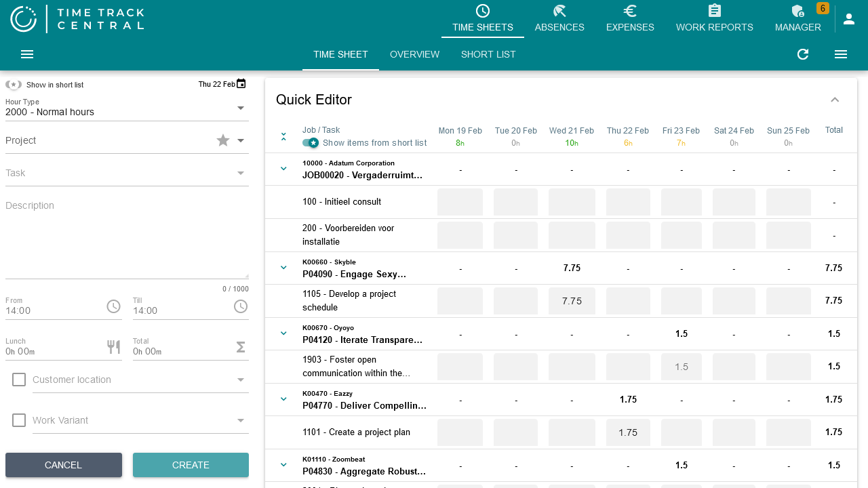Image resolution: width=868 pixels, height=488 pixels.
Task: Toggle Show items from short list
Action: tap(311, 143)
